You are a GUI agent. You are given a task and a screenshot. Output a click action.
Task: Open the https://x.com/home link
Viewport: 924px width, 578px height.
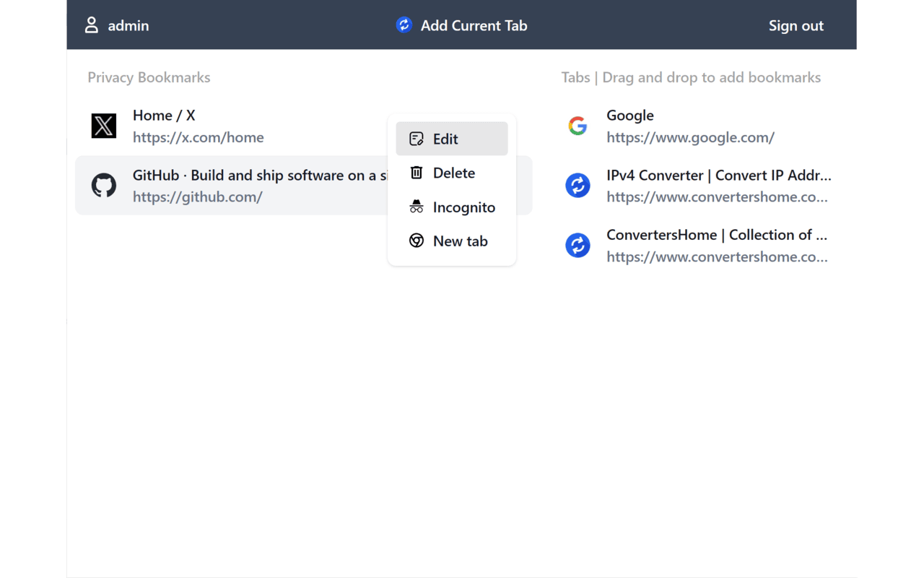coord(198,137)
